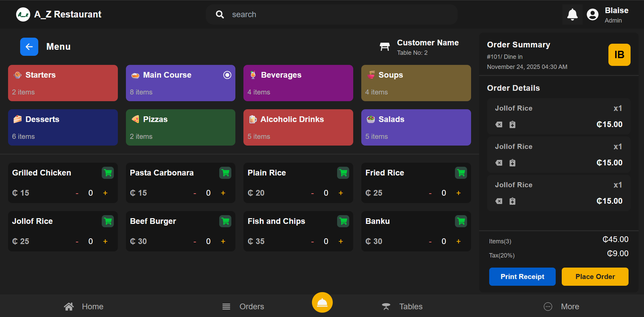Viewport: 644px width, 317px height.
Task: Open the Orders section
Action: (x=243, y=306)
